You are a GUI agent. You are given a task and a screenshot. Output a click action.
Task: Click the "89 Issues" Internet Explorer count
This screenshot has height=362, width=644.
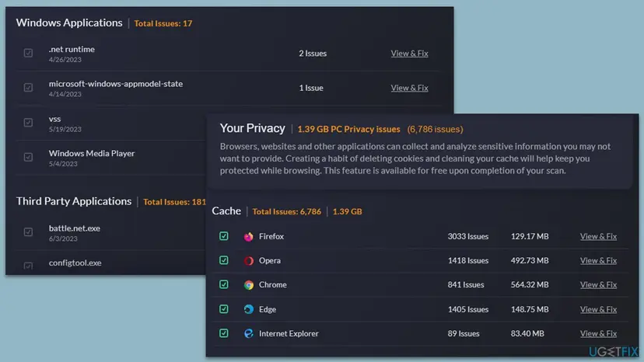pyautogui.click(x=464, y=334)
